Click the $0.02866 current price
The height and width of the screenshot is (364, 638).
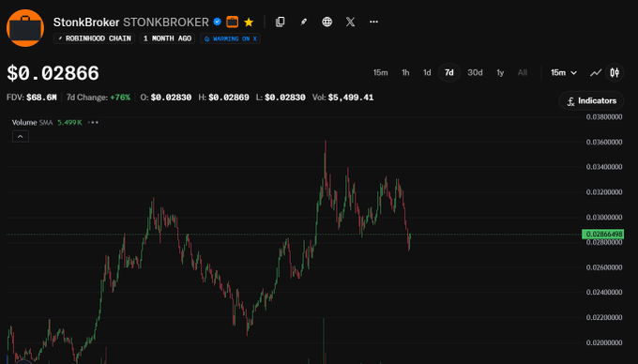53,73
